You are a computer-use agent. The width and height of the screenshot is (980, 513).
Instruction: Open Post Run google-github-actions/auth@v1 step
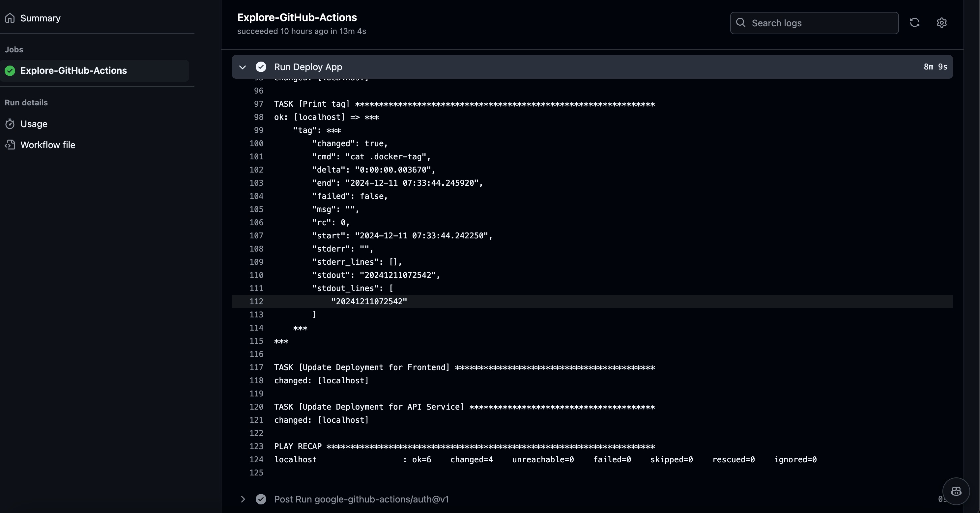click(361, 499)
